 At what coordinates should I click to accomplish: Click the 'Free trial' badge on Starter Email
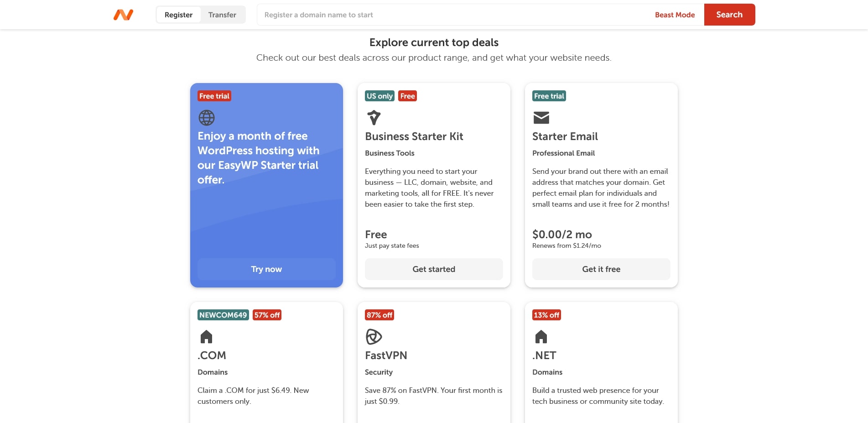[x=549, y=96]
